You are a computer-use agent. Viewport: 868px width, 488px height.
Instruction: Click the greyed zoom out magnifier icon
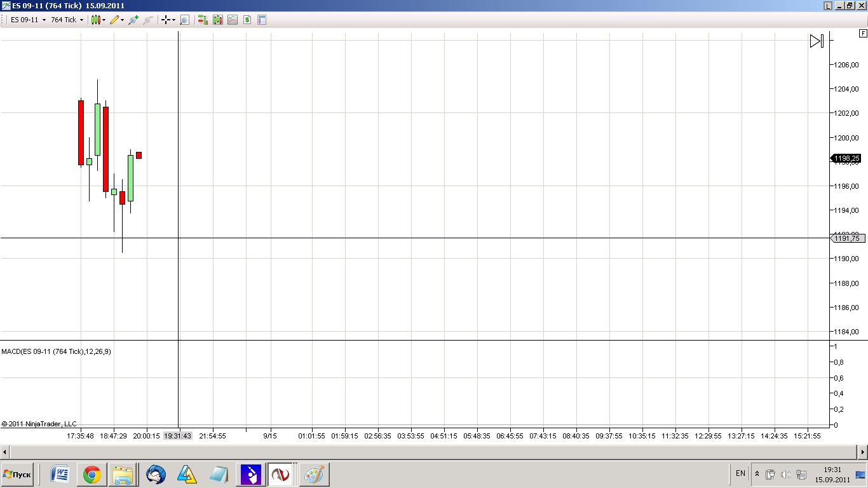(x=148, y=20)
